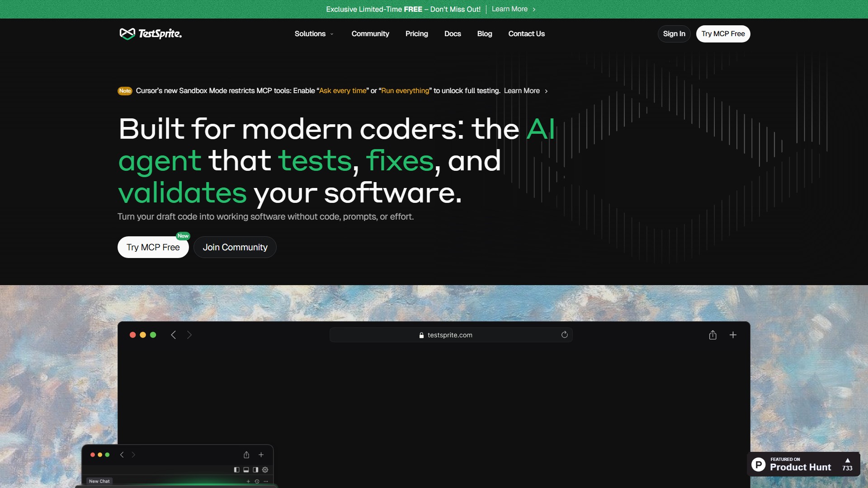Viewport: 868px width, 488px height.
Task: Click the testsprite.com address field
Action: (450, 335)
